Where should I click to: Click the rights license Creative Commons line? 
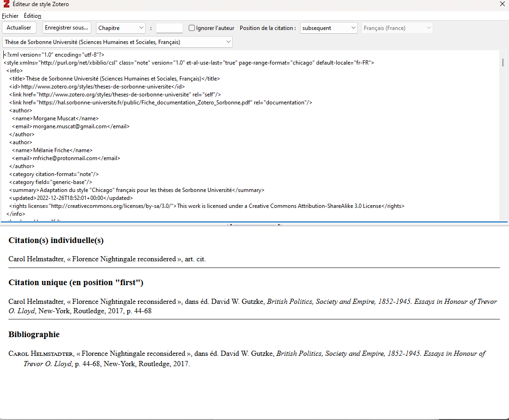coord(207,206)
